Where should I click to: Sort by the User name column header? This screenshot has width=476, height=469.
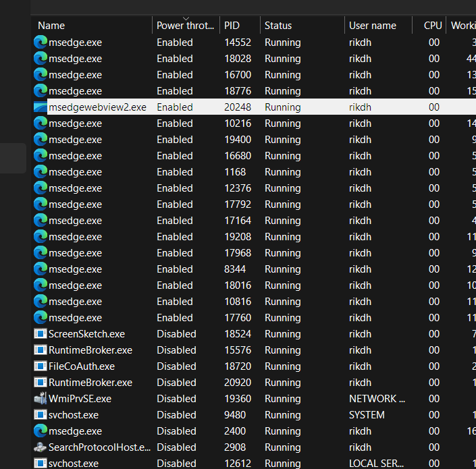[x=378, y=26]
